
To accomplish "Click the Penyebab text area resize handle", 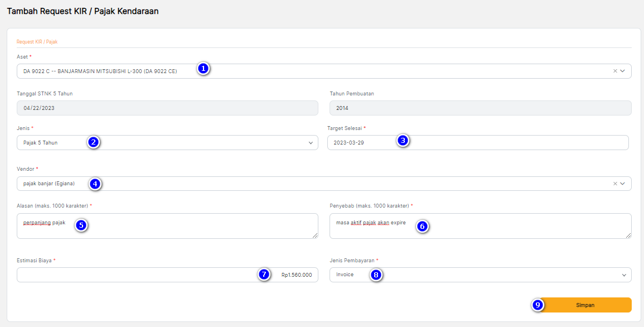I will pyautogui.click(x=629, y=236).
